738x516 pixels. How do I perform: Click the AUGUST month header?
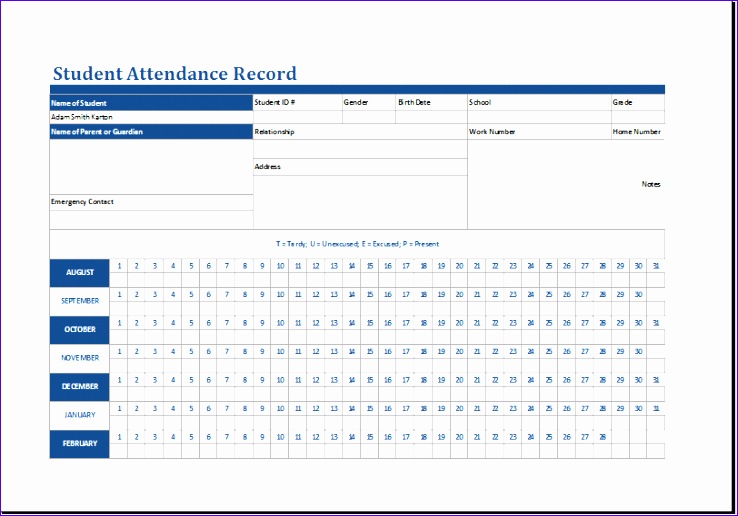coord(80,273)
